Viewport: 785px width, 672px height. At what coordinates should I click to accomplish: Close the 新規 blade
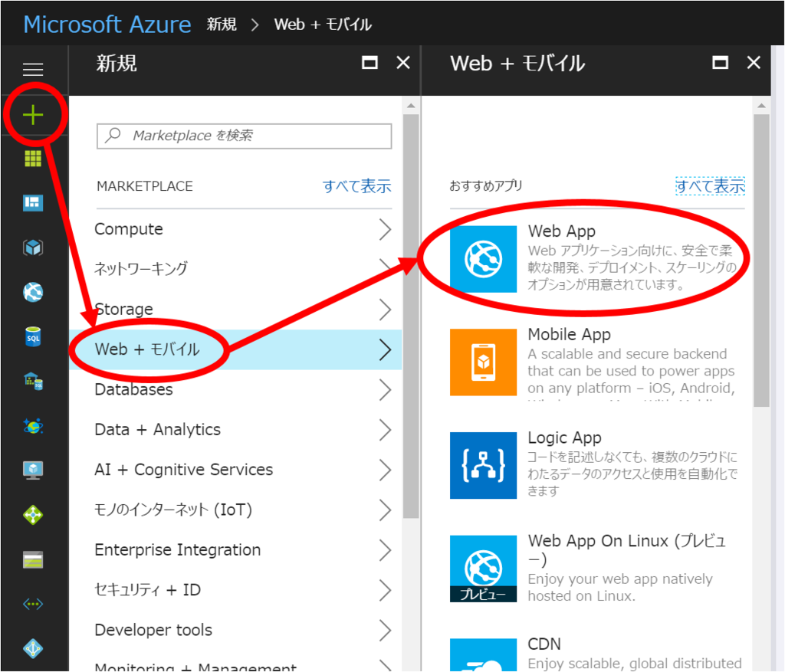[403, 63]
